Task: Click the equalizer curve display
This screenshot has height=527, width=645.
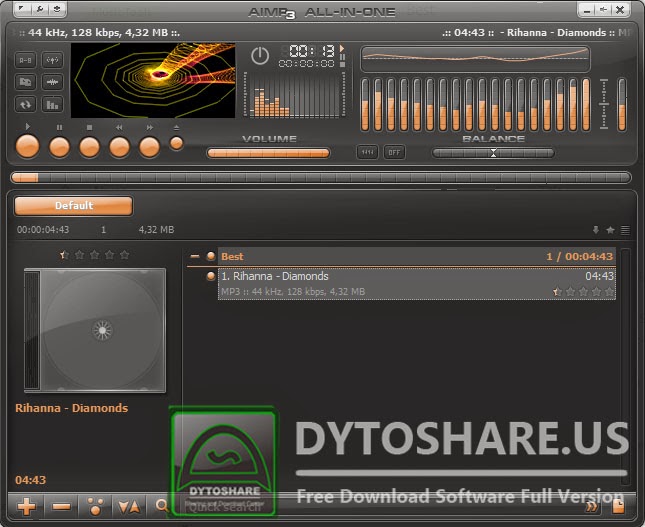Action: point(476,59)
